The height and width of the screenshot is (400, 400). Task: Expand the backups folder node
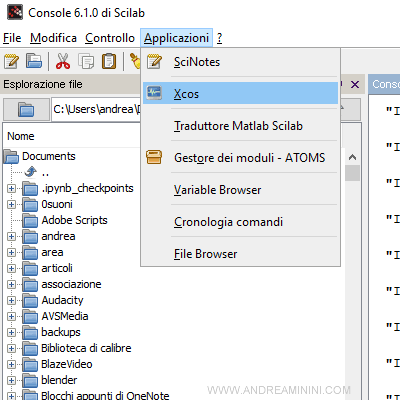pyautogui.click(x=11, y=333)
